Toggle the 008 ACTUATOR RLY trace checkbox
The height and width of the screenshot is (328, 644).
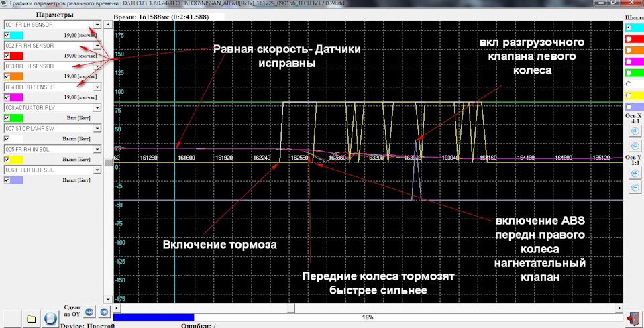6,118
